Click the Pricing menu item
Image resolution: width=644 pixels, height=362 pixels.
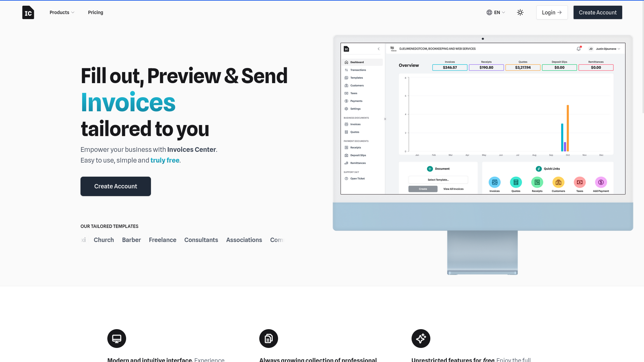96,12
